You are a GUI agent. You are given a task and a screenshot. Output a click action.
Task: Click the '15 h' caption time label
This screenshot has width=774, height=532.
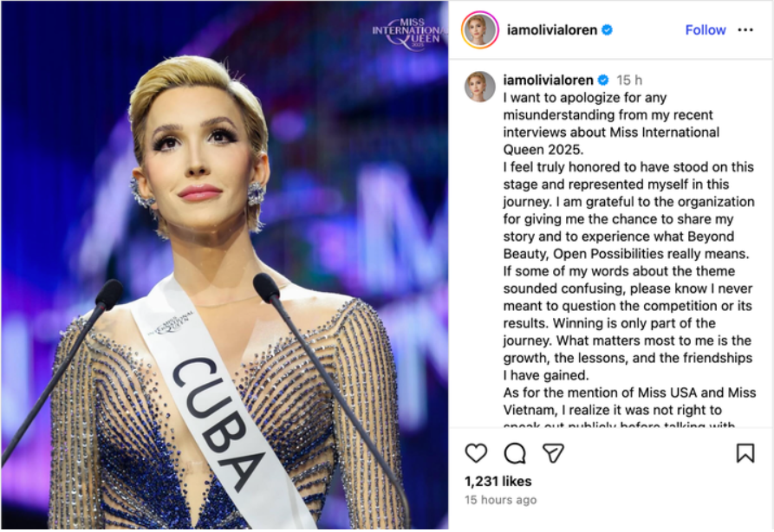[x=629, y=80]
